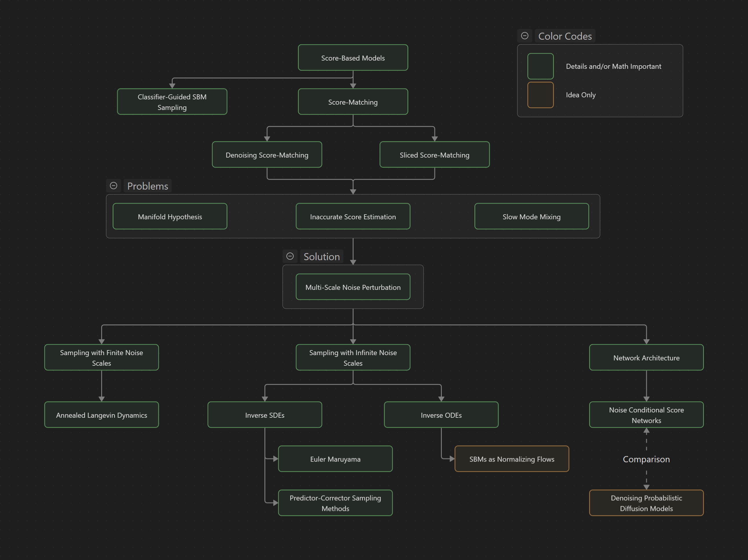Select the Sliced Score-Matching node

click(434, 155)
